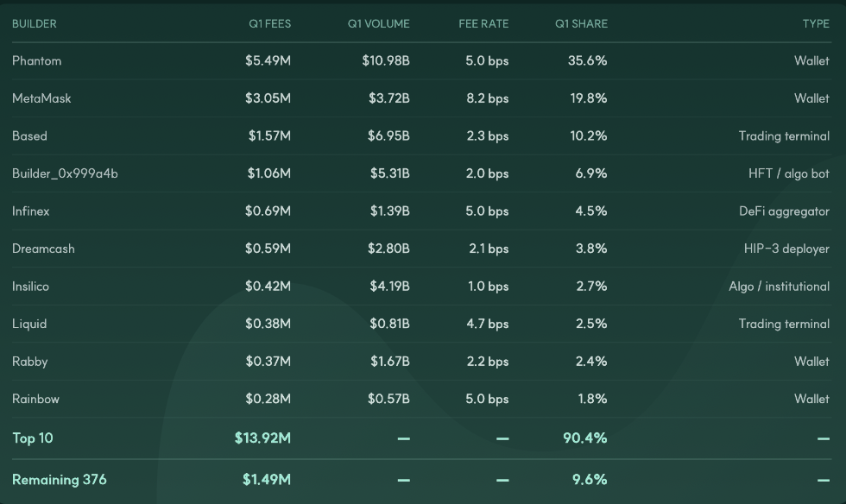Click Phantom's Wallet type
Viewport: 846px width, 504px height.
812,60
